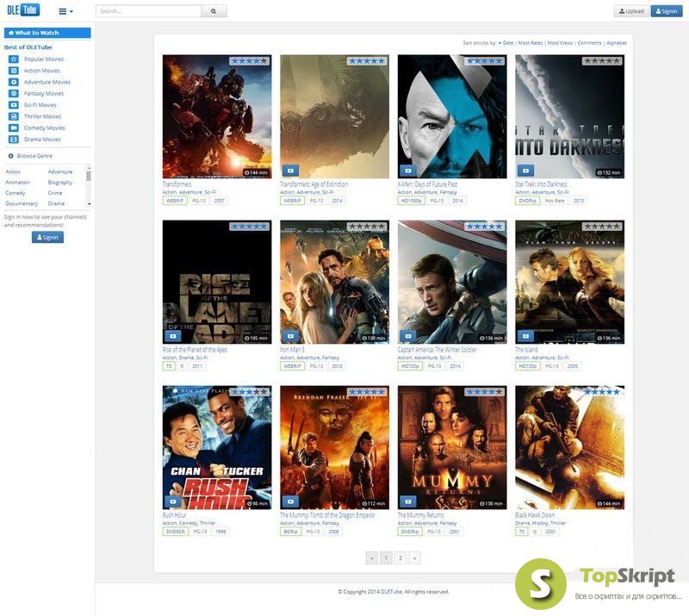The width and height of the screenshot is (689, 616).
Task: Click the search magnifier button
Action: click(214, 11)
